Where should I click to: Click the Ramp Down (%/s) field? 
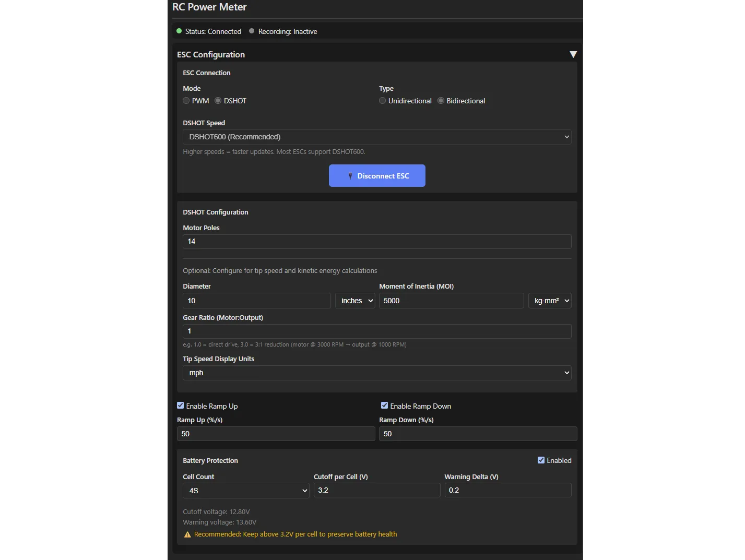478,434
